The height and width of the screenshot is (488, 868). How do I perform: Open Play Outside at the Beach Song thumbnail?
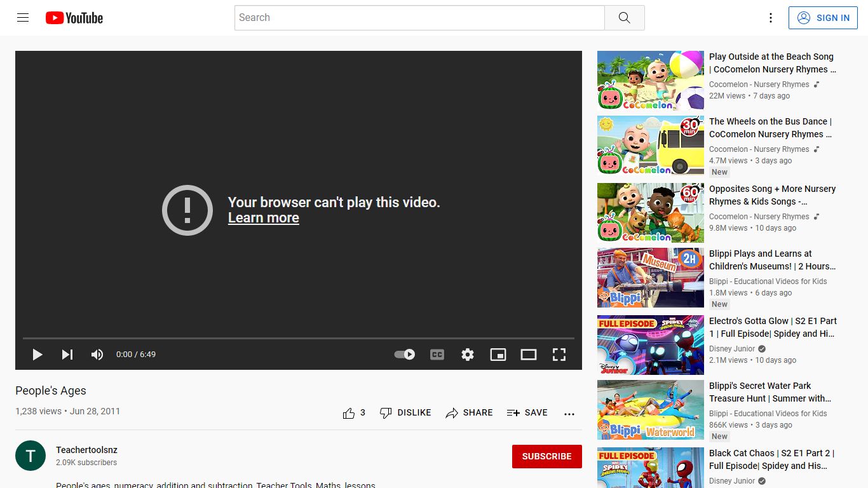651,81
